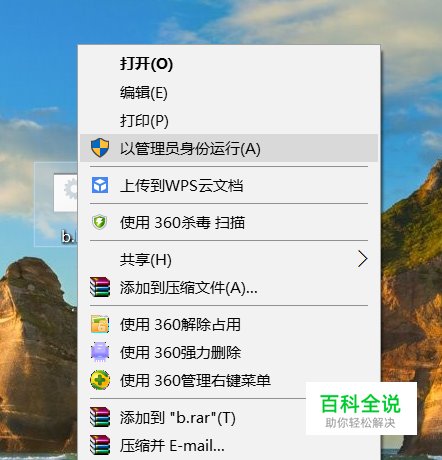
Task: Click WinRAR icon beside 添加到压缩文件(A)...
Action: [x=100, y=287]
